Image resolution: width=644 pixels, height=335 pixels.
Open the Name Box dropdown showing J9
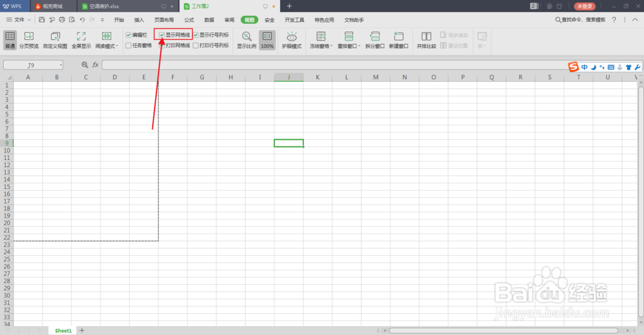tap(61, 65)
